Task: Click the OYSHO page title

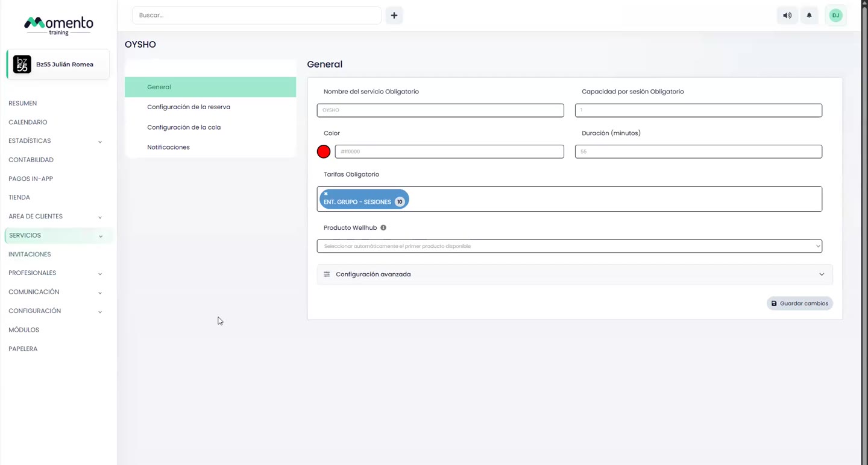Action: click(x=140, y=45)
